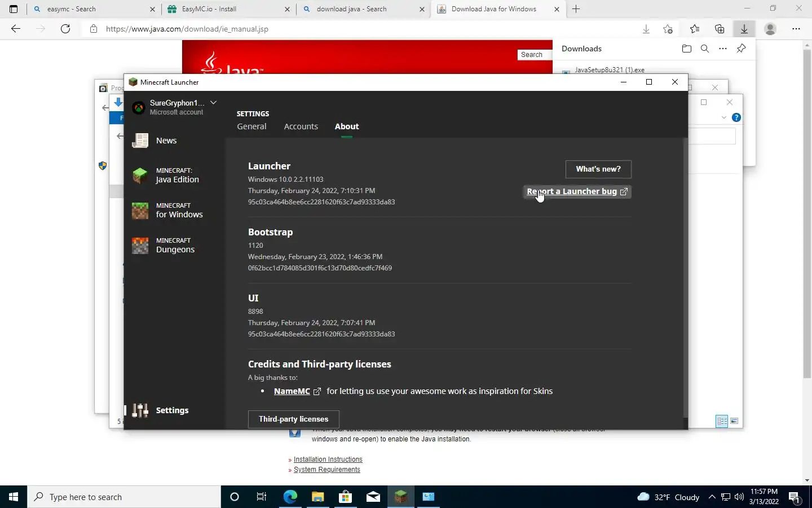Click taskbar Type here to search box

(124, 497)
